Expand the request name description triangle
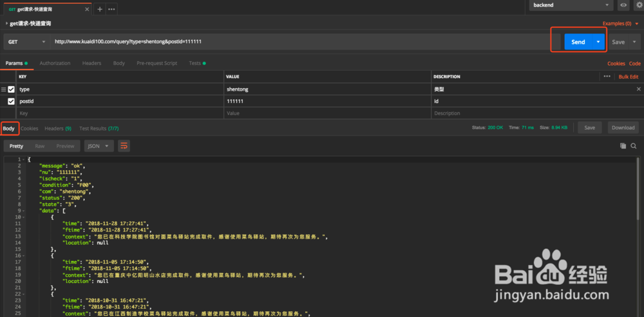 [x=6, y=24]
